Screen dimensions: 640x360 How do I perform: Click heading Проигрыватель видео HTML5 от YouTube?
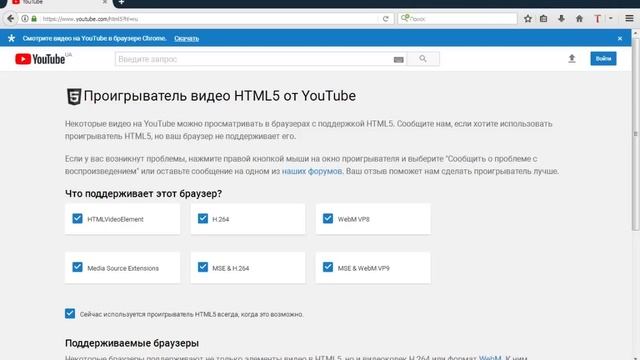tap(220, 96)
